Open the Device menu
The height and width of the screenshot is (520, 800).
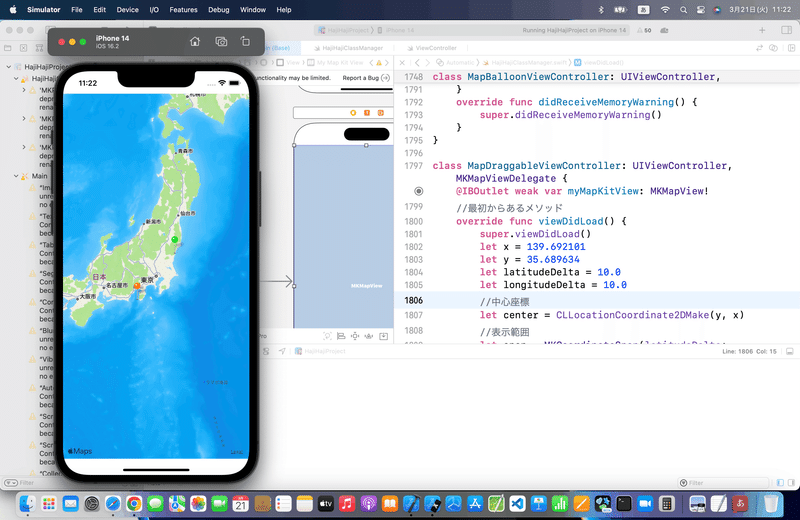tap(128, 10)
